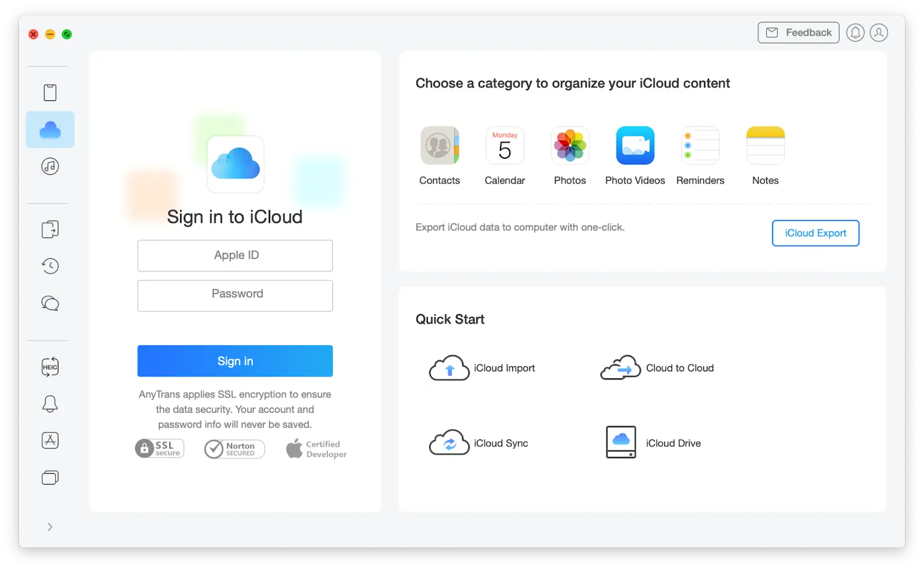Choose the Calendar category

coord(505,156)
